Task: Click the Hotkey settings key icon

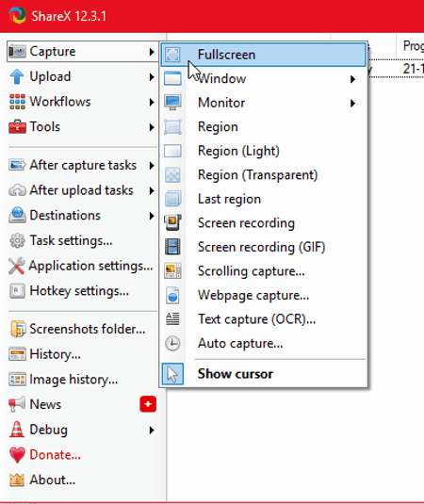Action: pos(17,291)
